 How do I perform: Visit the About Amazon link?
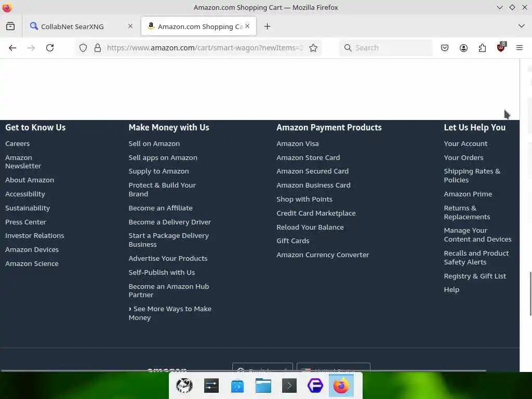30,180
